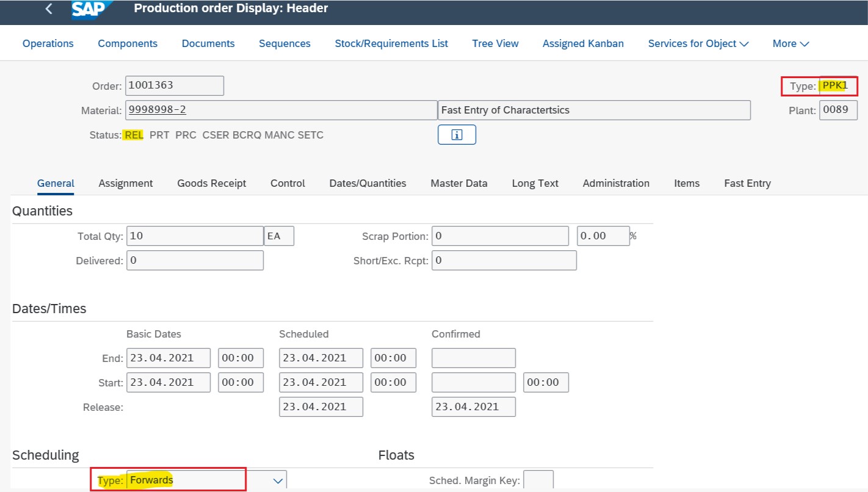Switch to the General tab

(56, 183)
